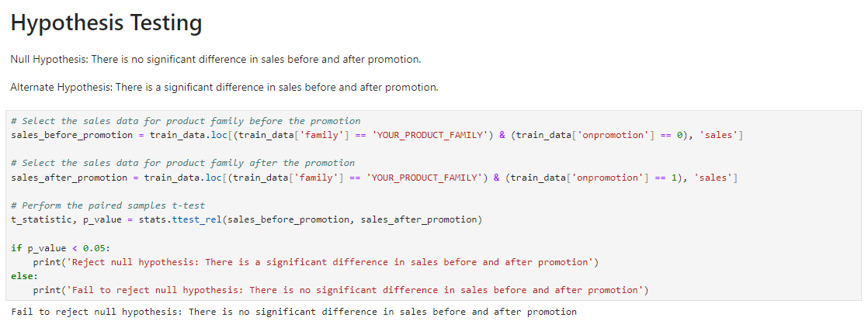Click the Hypothesis Testing heading
Screen dimensions: 868x328
pos(106,23)
